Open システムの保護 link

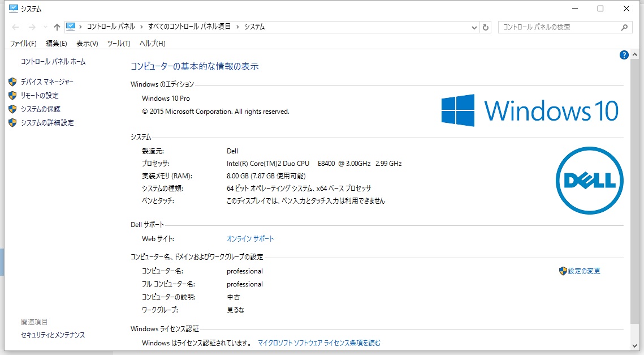point(41,109)
